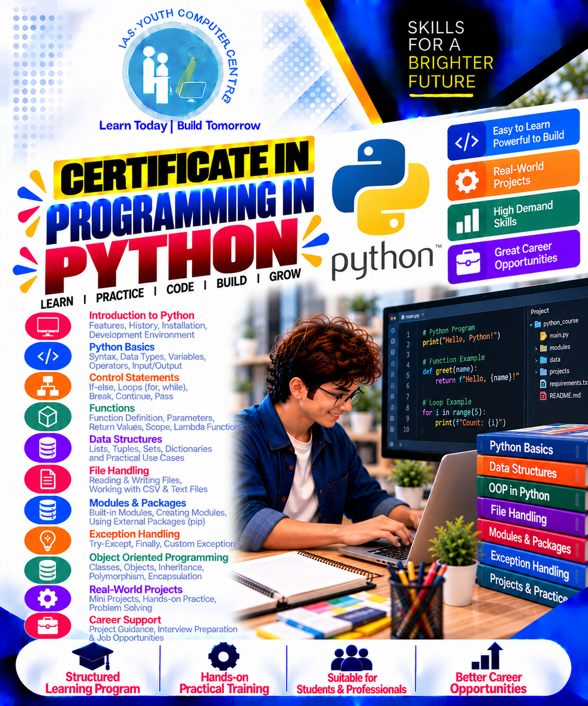Expand the data folder chevron

tap(536, 360)
